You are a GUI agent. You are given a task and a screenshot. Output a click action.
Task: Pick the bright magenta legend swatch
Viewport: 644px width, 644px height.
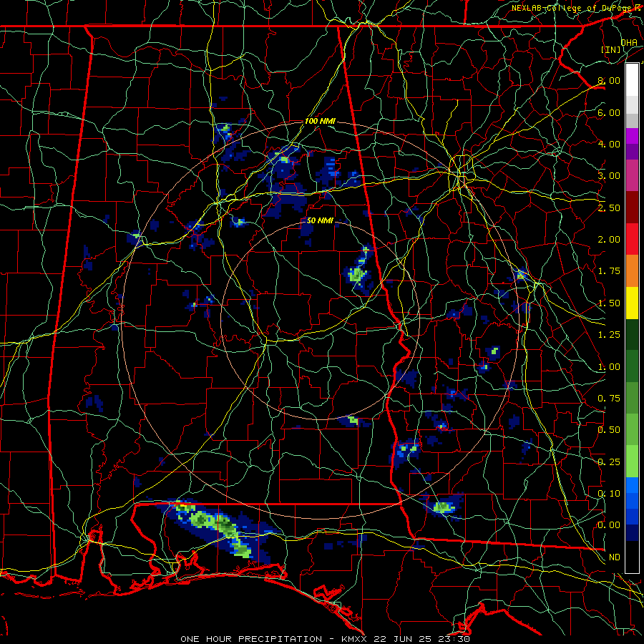[632, 136]
